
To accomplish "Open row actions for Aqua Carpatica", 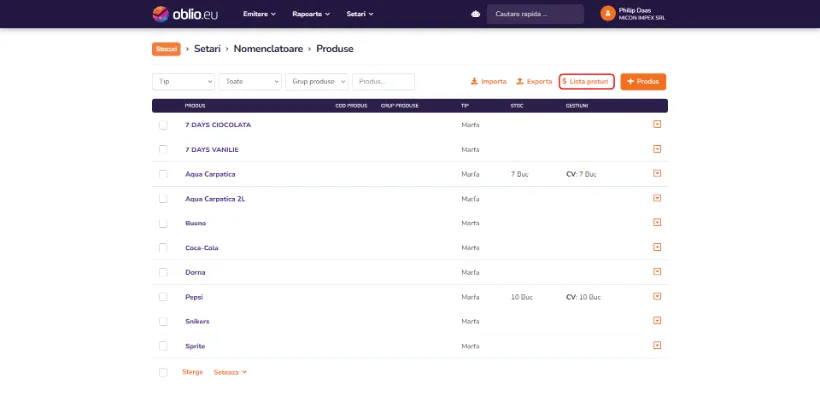I will point(657,174).
